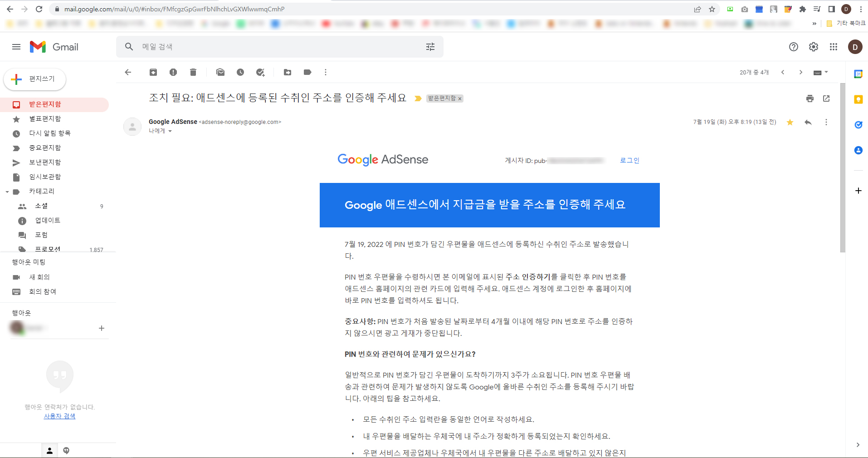Show hidden bookmarks chevron
This screenshot has width=868, height=458.
pos(814,24)
